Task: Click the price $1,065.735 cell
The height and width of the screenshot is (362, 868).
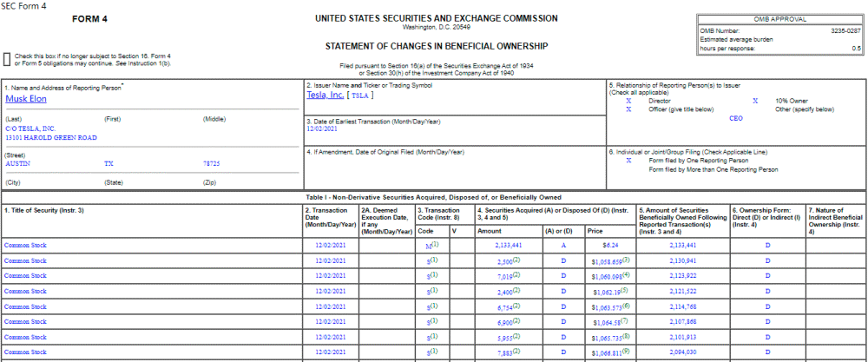Action: click(x=610, y=337)
